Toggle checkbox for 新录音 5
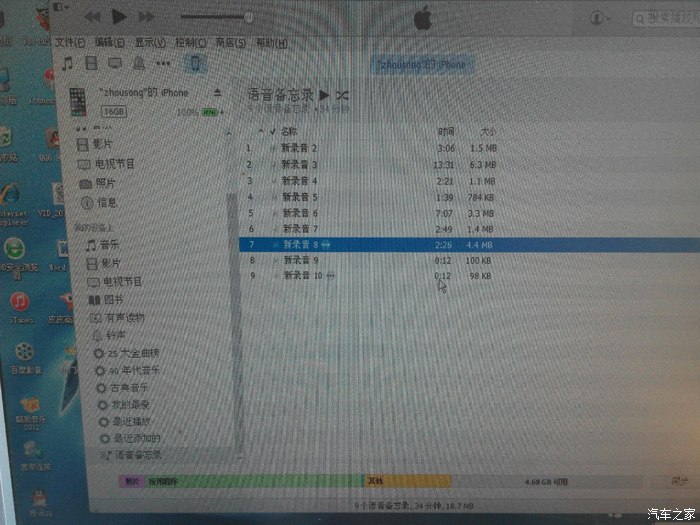The height and width of the screenshot is (525, 700). click(x=274, y=197)
